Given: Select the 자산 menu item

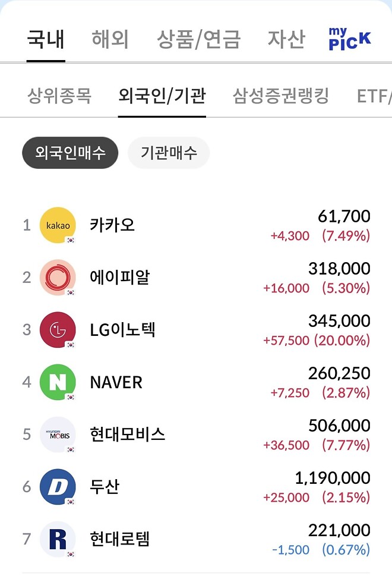Looking at the screenshot, I should 287,37.
